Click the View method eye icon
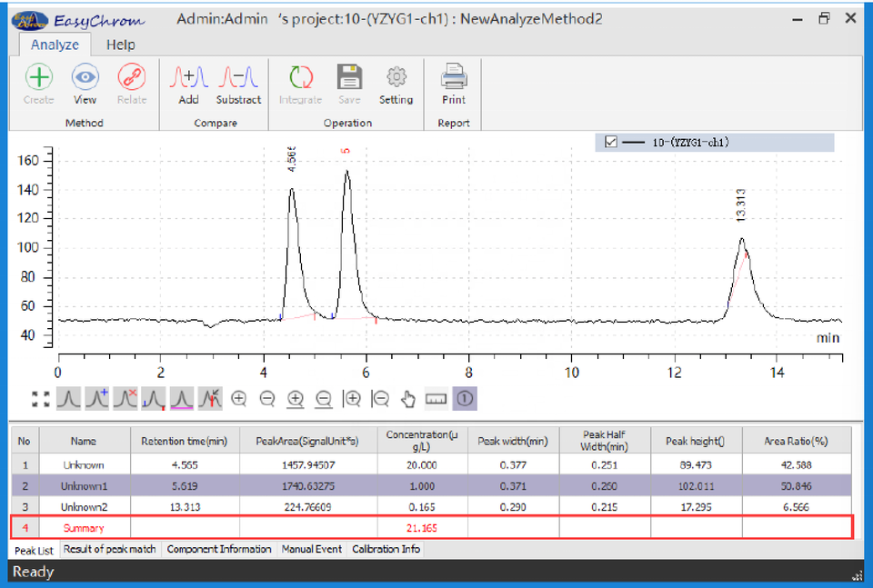 click(85, 77)
